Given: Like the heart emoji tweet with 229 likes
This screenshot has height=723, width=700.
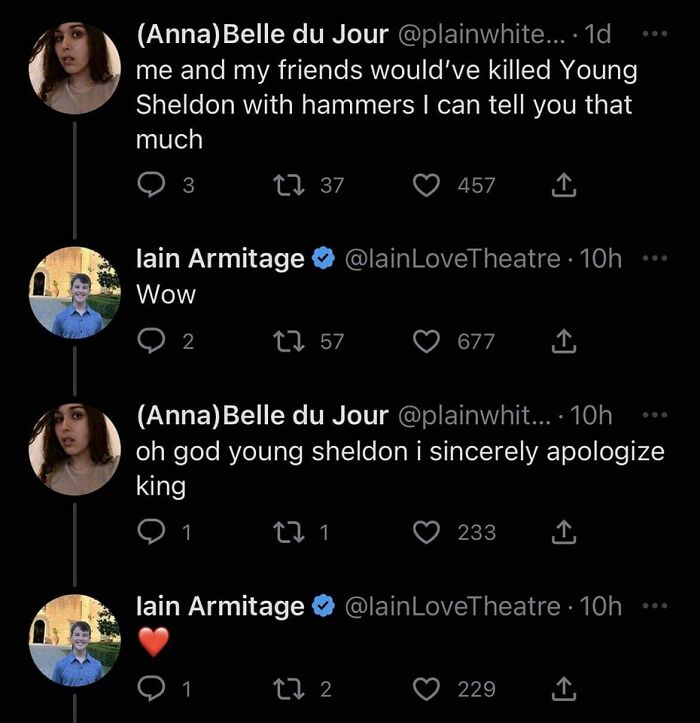Looking at the screenshot, I should click(x=429, y=688).
